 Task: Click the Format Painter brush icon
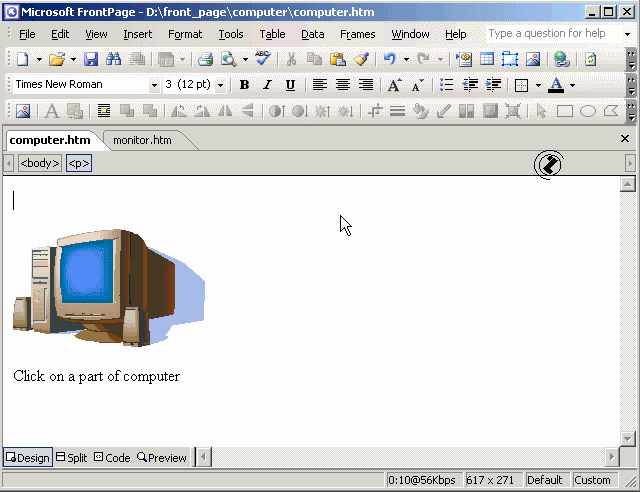click(x=361, y=60)
